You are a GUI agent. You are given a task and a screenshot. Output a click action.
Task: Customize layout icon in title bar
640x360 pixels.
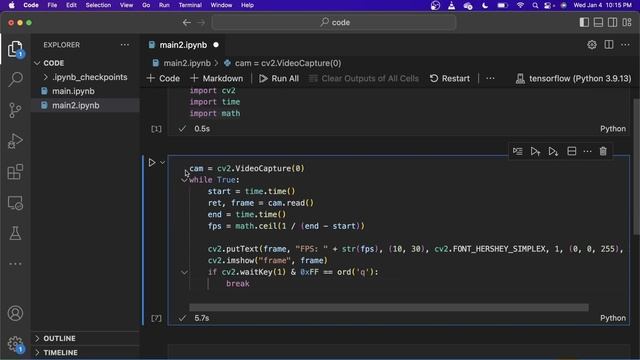click(x=627, y=22)
